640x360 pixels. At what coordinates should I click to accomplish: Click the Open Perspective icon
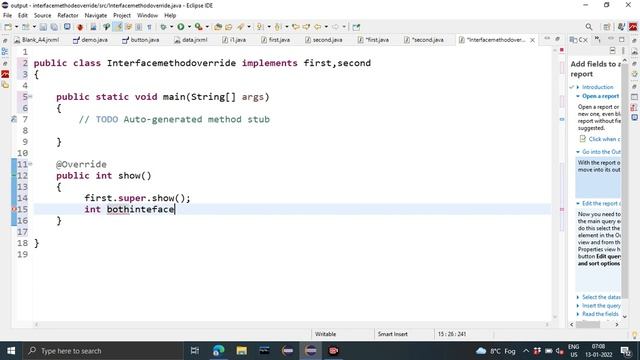607,27
